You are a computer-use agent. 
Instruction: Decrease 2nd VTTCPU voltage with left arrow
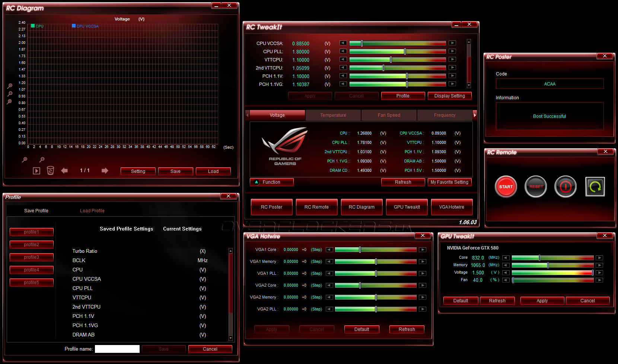(x=343, y=68)
